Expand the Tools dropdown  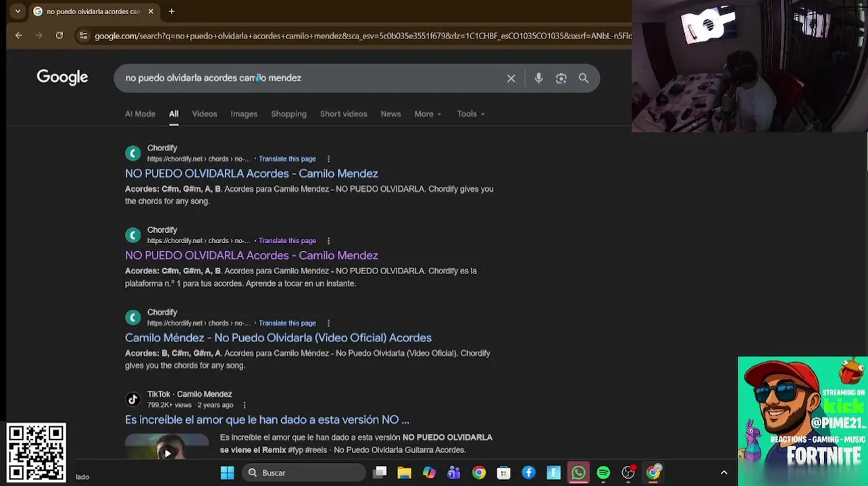click(x=471, y=114)
